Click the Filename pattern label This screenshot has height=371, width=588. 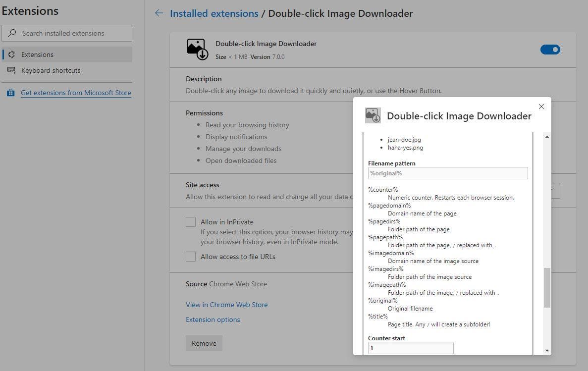pyautogui.click(x=391, y=163)
